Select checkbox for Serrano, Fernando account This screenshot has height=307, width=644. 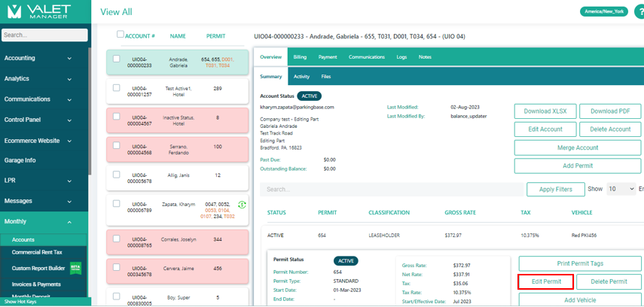[x=116, y=143]
